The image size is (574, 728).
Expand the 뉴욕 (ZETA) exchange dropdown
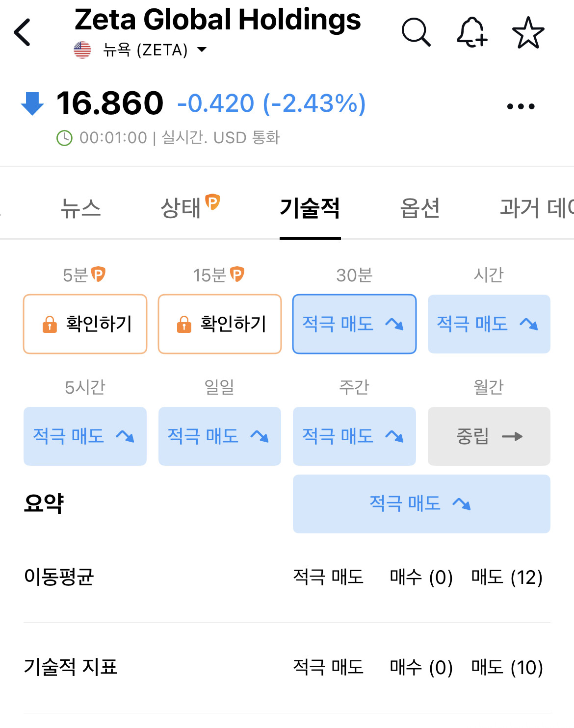click(155, 50)
